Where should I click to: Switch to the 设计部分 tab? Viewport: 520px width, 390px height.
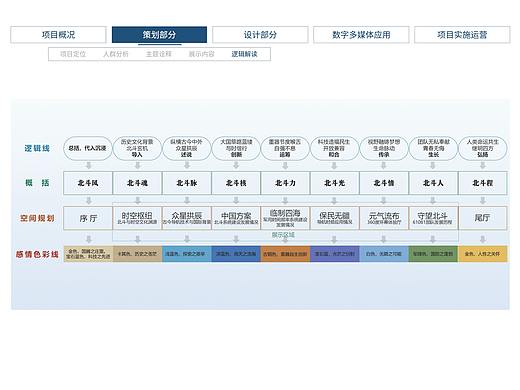[260, 35]
